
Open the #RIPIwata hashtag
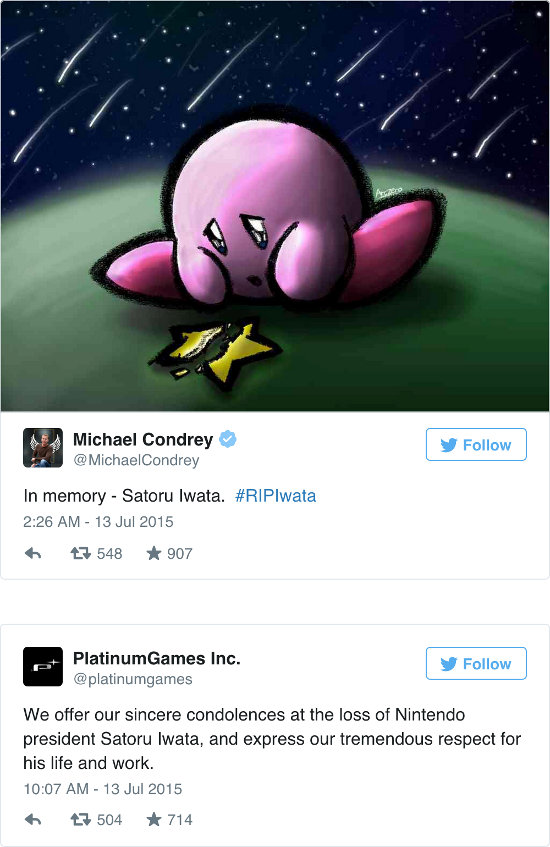(x=276, y=496)
